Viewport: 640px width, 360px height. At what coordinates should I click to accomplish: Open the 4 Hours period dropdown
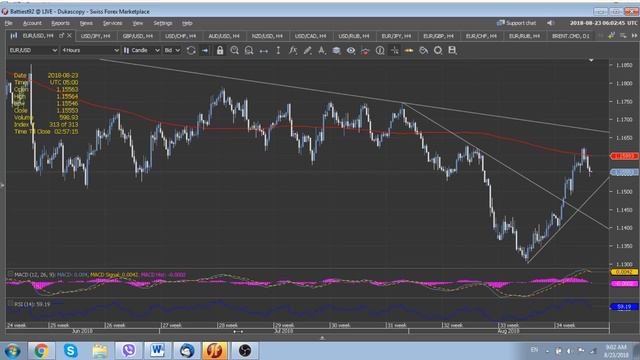[x=90, y=50]
